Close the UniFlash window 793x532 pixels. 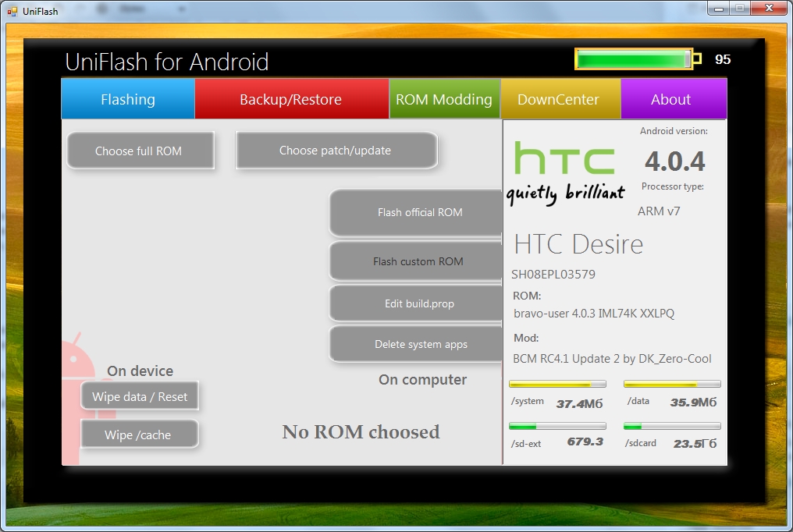coord(769,8)
